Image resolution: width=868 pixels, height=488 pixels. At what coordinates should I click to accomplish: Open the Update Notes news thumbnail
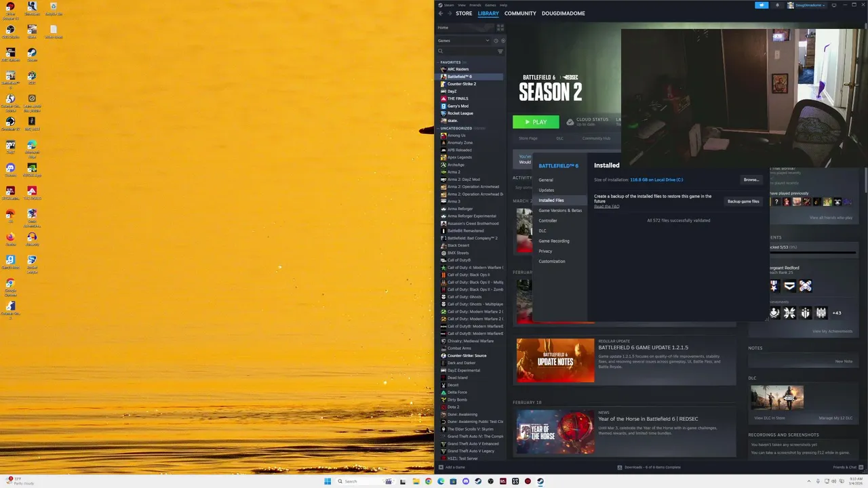[555, 361]
